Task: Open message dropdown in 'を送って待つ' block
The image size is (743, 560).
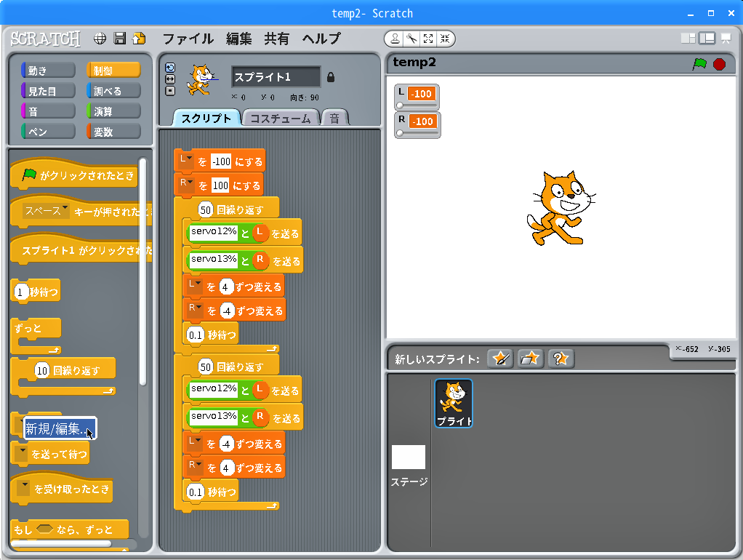Action: coord(21,453)
